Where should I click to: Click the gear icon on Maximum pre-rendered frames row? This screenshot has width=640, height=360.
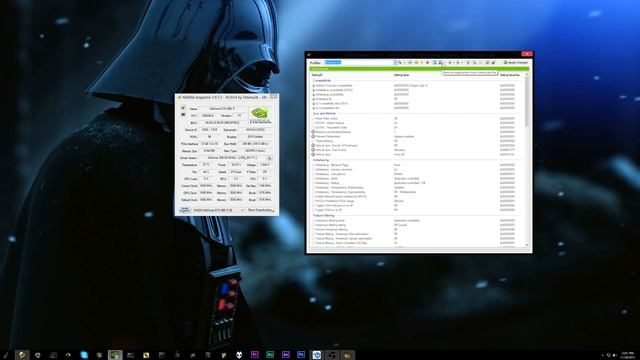click(313, 132)
